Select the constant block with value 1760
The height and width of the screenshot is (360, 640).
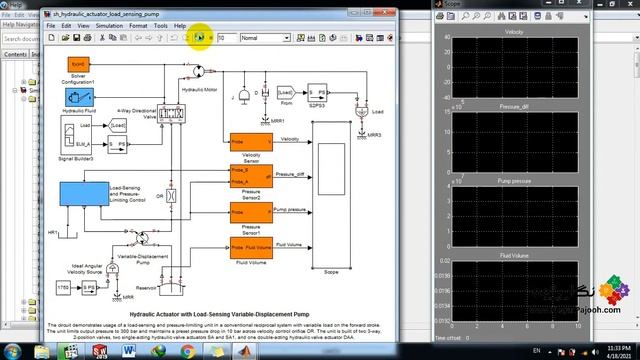click(x=63, y=288)
